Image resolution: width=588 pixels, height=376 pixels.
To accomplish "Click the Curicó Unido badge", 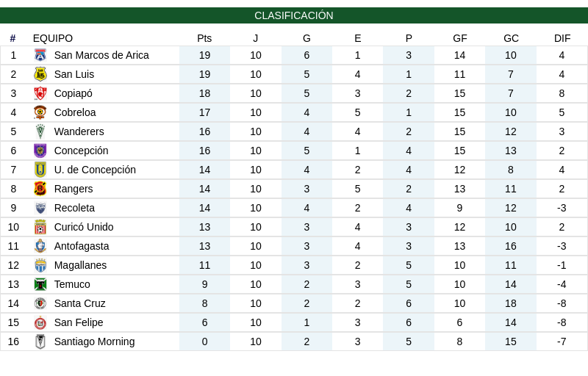I will point(40,228).
